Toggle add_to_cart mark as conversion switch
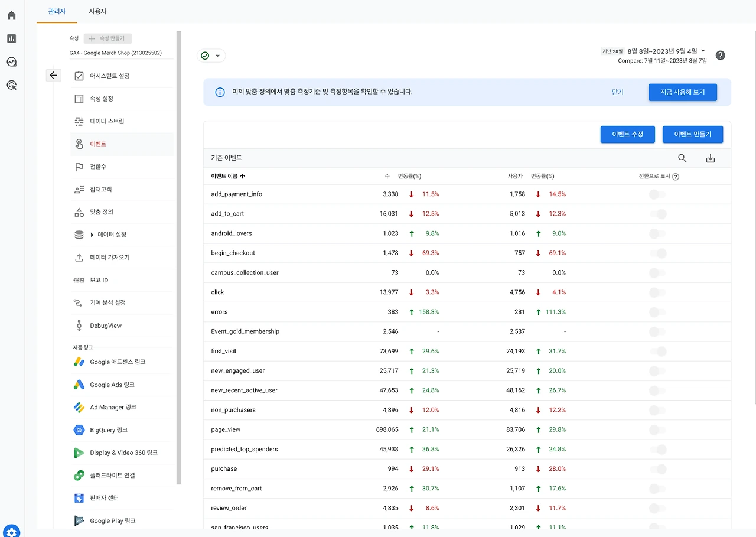756x537 pixels. tap(657, 214)
